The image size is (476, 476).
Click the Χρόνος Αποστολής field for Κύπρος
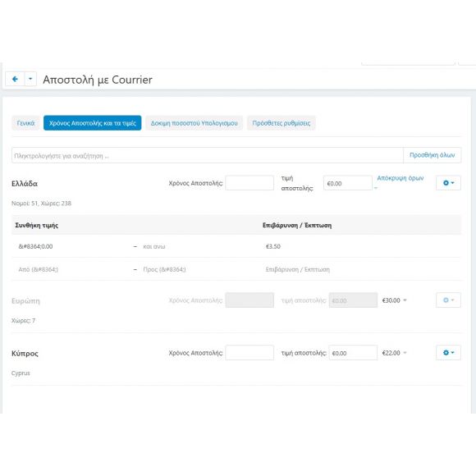(249, 353)
